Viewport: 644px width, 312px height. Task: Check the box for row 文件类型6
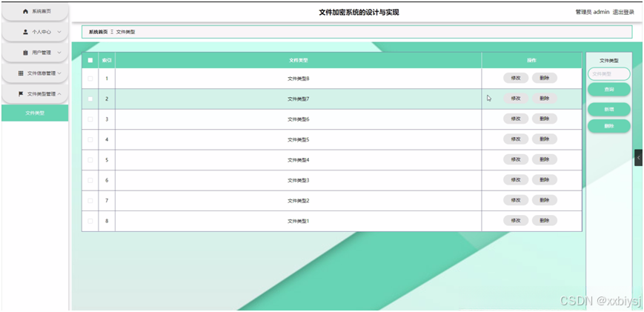click(x=90, y=119)
